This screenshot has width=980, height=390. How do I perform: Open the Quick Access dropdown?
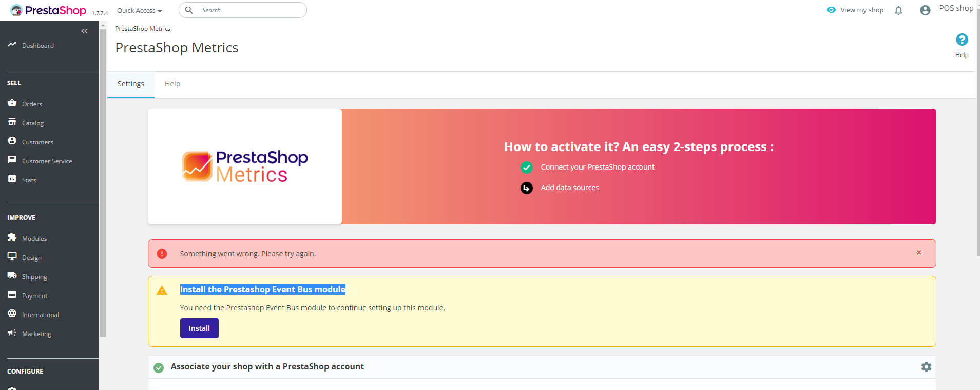click(x=139, y=10)
